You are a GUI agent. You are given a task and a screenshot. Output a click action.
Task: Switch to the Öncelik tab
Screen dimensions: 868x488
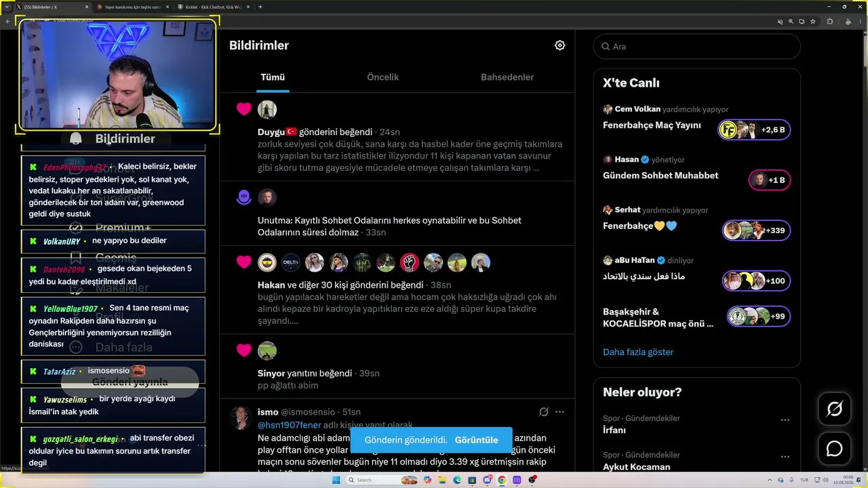click(x=382, y=77)
